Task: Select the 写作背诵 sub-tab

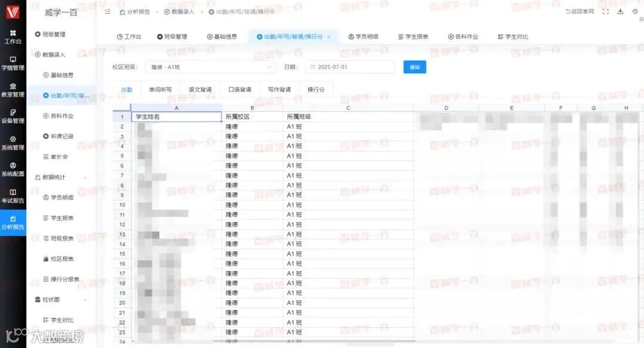Action: 279,89
